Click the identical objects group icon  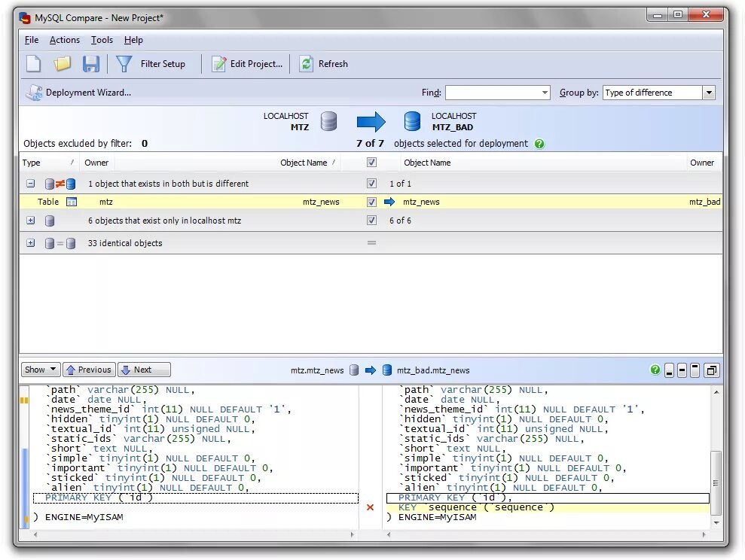point(60,243)
